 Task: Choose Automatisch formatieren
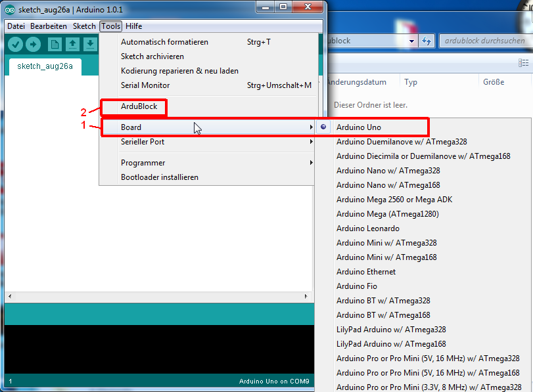[x=208, y=42]
